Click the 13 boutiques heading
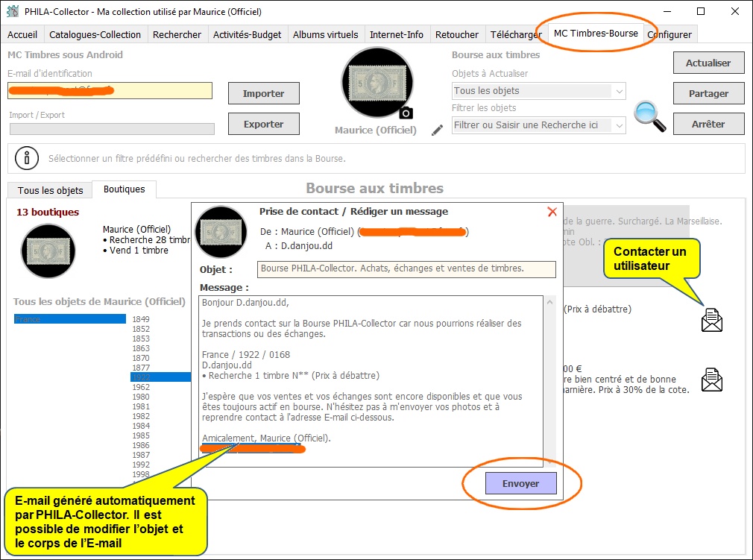The width and height of the screenshot is (753, 560). [x=48, y=212]
